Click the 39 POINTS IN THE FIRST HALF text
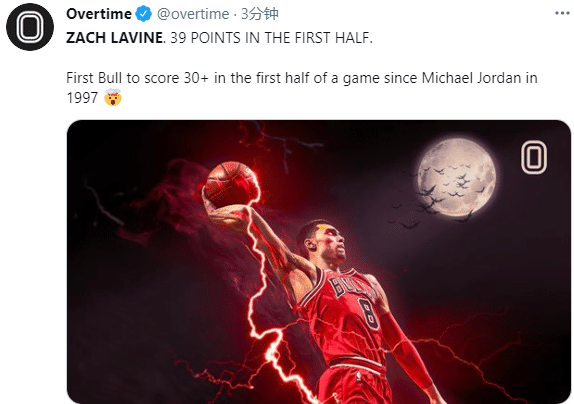 [x=271, y=38]
